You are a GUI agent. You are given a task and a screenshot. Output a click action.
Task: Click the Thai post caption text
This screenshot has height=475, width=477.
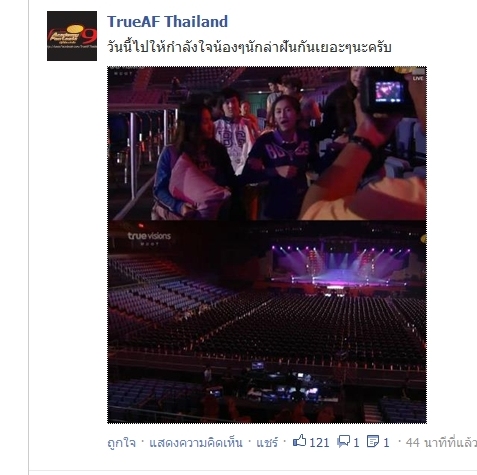point(249,47)
